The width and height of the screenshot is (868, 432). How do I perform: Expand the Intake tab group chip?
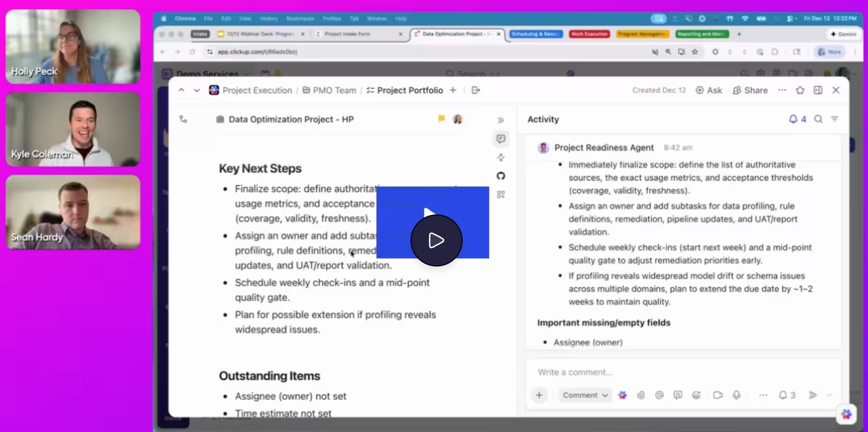[200, 34]
